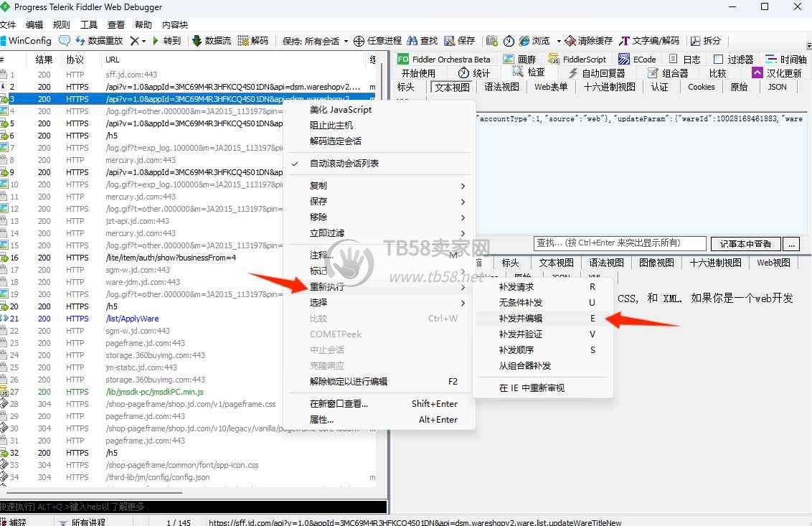
Task: Select 在 IE 中重新审视 in the submenu
Action: [543, 388]
